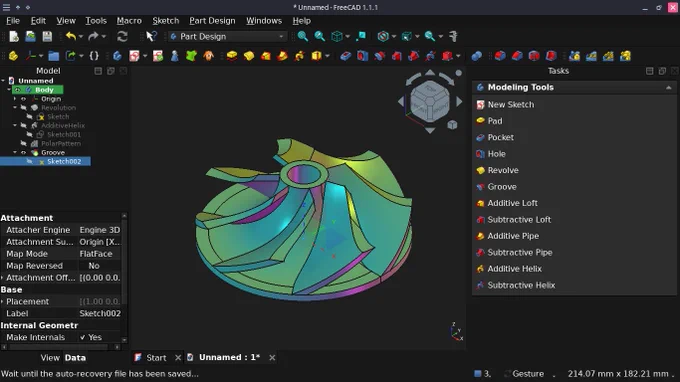Screen dimensions: 680x382
Task: Toggle visibility eye of Body
Action: tap(18, 90)
